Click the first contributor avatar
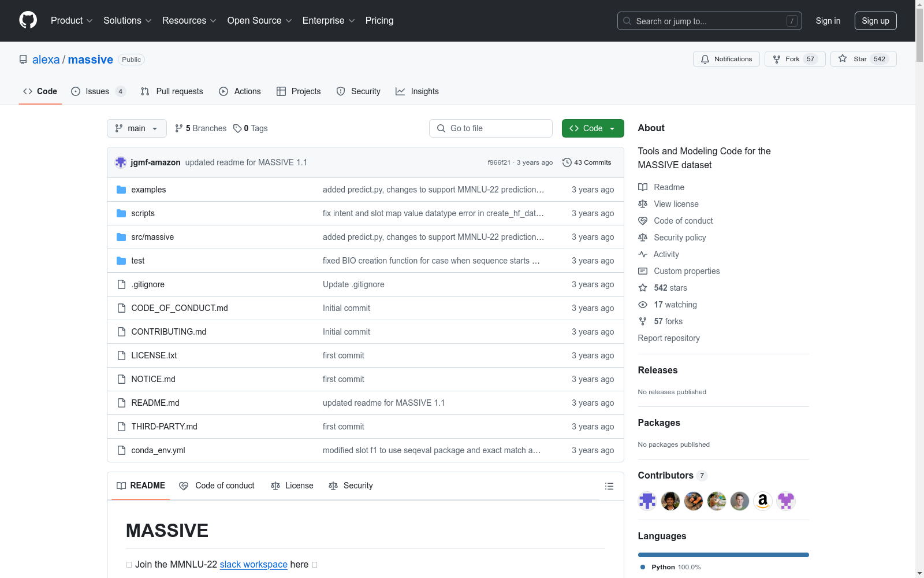 tap(647, 501)
